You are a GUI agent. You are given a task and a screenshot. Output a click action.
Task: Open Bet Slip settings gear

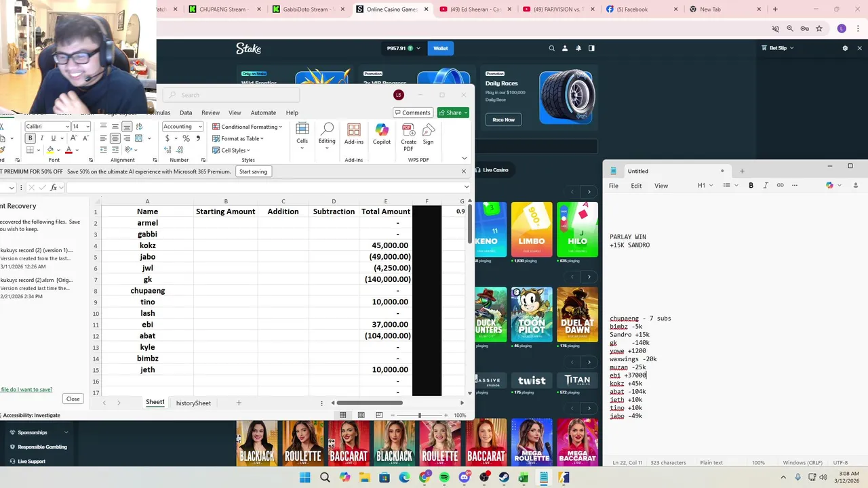pyautogui.click(x=845, y=48)
